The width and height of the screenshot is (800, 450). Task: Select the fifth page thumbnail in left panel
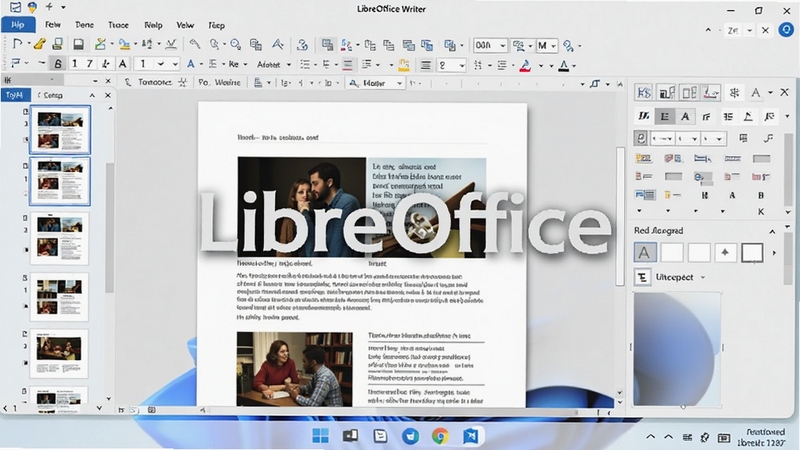[59, 353]
